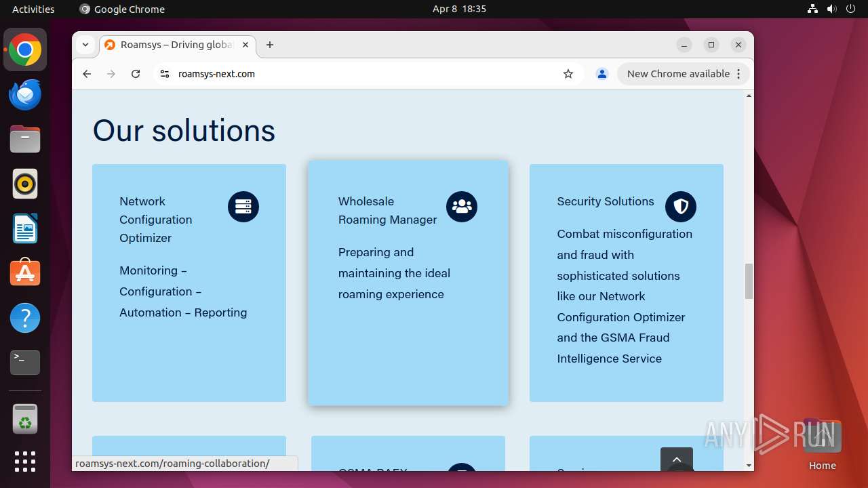Viewport: 868px width, 488px height.
Task: Click the 'Our solutions' heading
Action: coord(184,130)
